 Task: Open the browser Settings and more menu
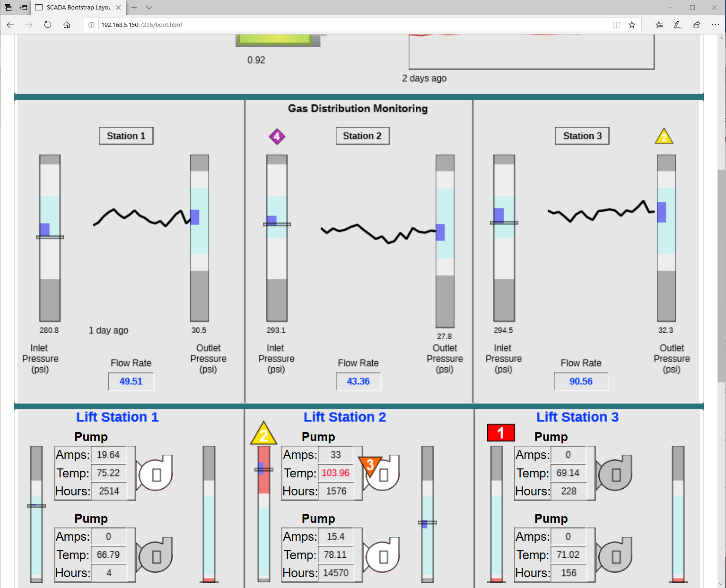715,25
